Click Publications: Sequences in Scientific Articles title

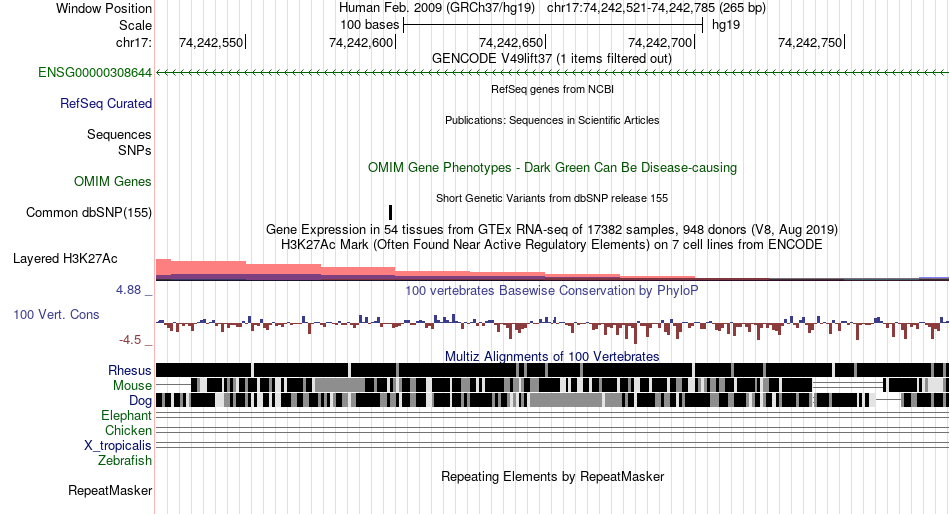(552, 120)
